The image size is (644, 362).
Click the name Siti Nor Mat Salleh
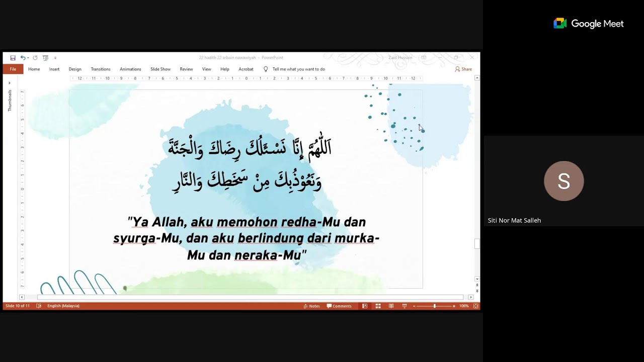click(x=514, y=221)
